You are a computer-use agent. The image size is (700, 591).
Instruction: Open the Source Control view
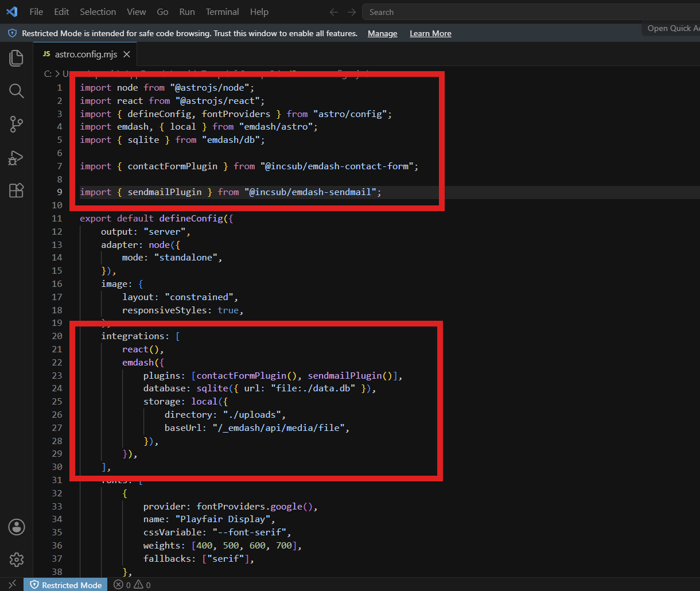[16, 124]
